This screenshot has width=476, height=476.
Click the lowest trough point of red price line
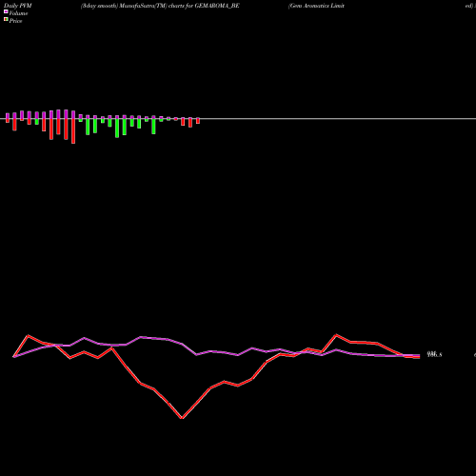click(x=182, y=418)
